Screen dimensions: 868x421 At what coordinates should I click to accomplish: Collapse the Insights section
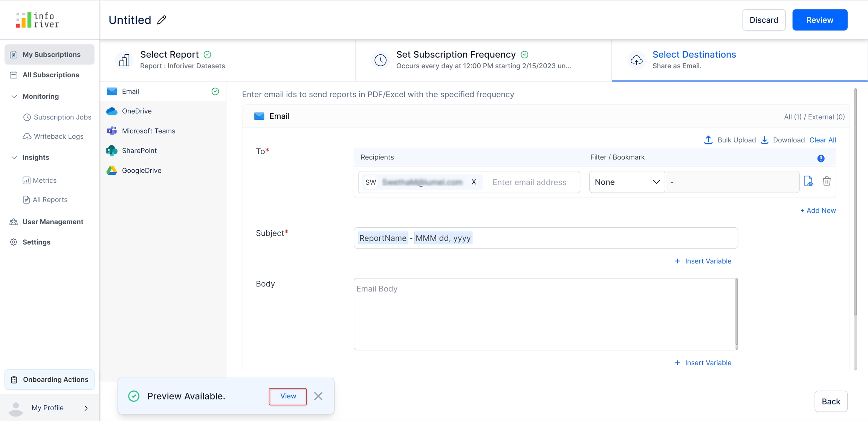(x=14, y=158)
